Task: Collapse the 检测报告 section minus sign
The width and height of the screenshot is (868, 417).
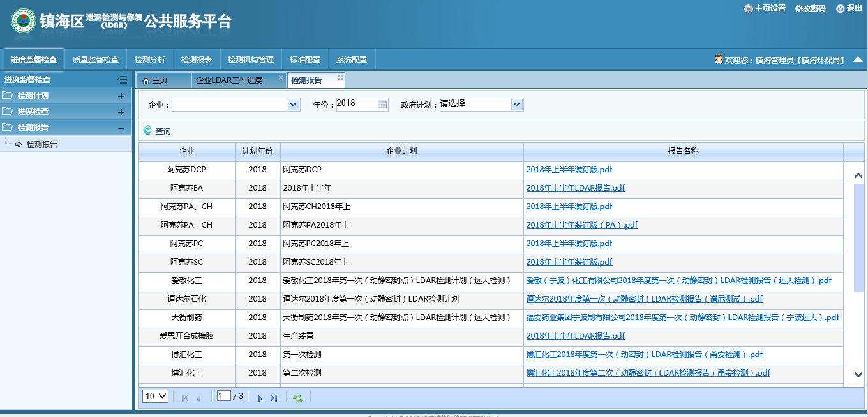Action: coord(121,128)
